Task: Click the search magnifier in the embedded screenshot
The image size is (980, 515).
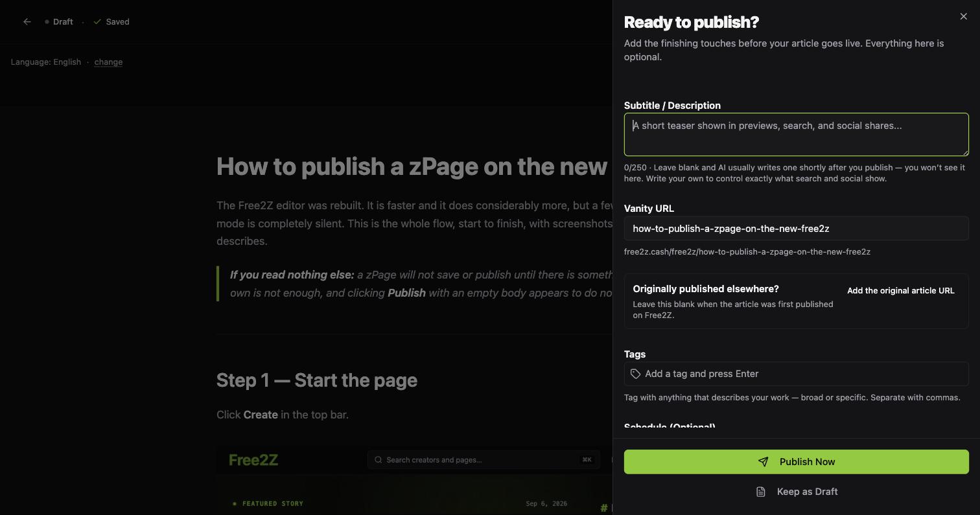Action: 379,460
